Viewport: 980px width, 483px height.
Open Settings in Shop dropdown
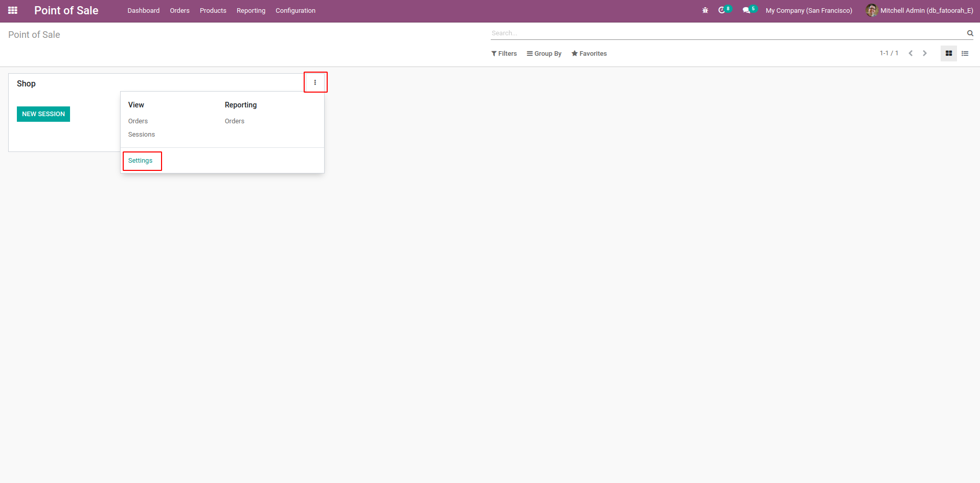[140, 161]
